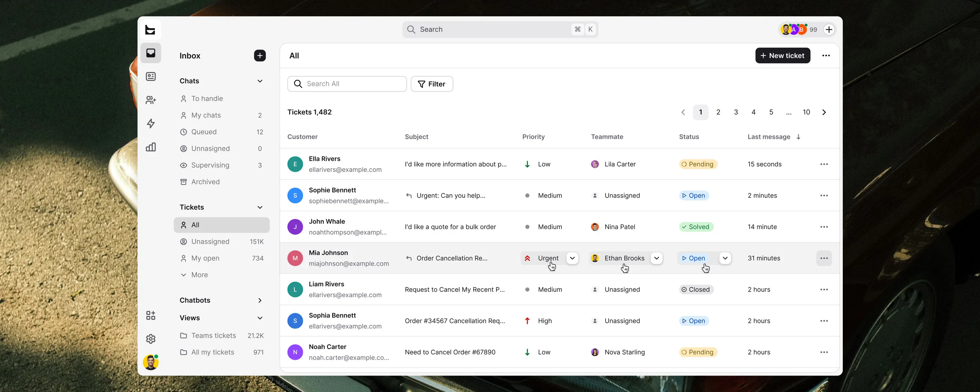Select My open tickets

[x=222, y=258]
